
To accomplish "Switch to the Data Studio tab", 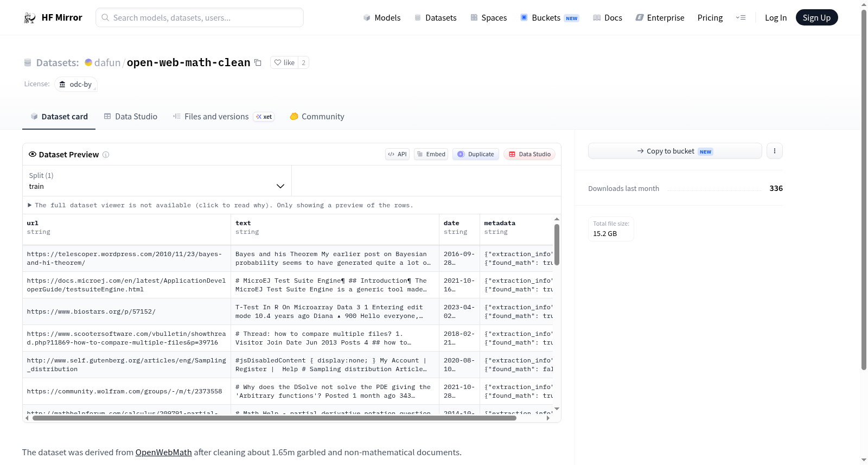I will pos(131,117).
